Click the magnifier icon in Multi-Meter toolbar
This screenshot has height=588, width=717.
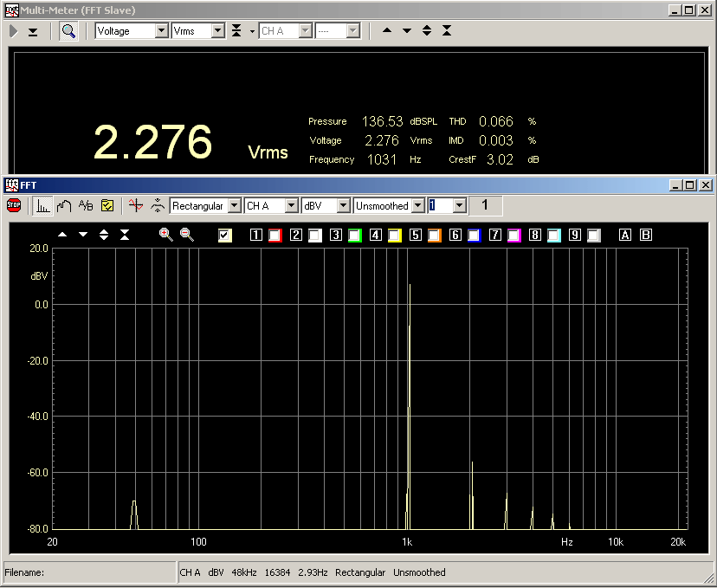tap(68, 31)
